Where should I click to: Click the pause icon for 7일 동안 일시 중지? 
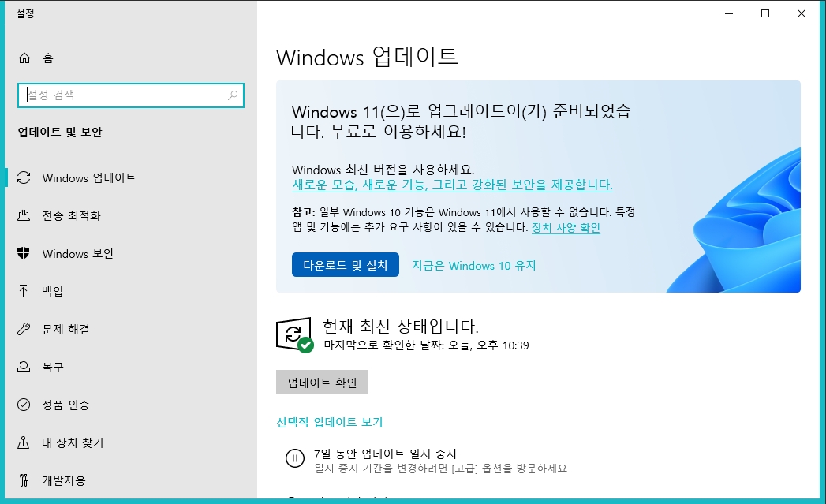point(295,458)
